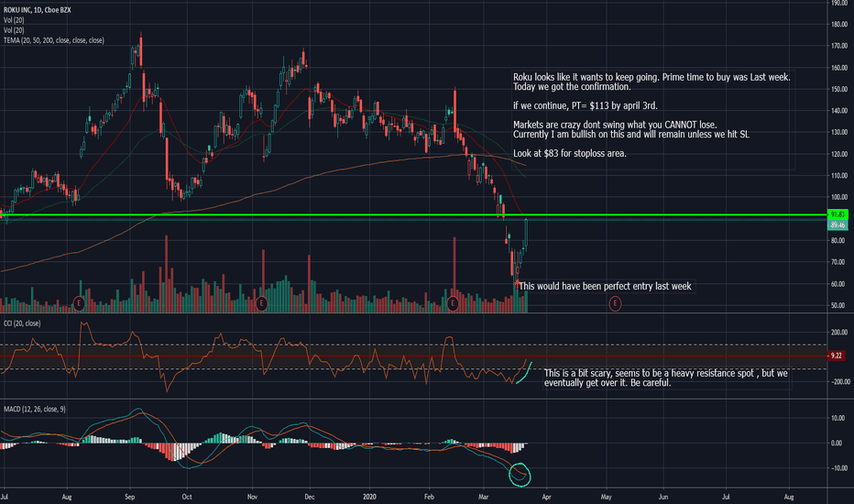This screenshot has width=854, height=504.
Task: Click the 170.00 price axis label
Action: click(838, 46)
